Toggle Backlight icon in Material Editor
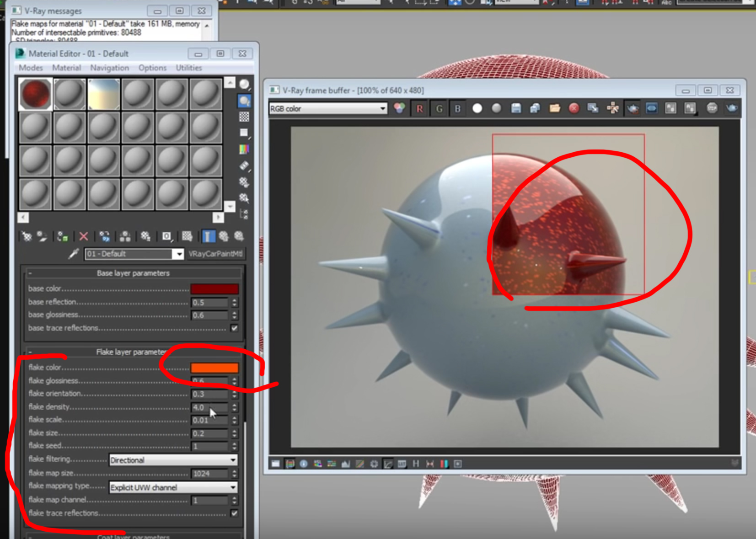The image size is (756, 539). (x=244, y=101)
